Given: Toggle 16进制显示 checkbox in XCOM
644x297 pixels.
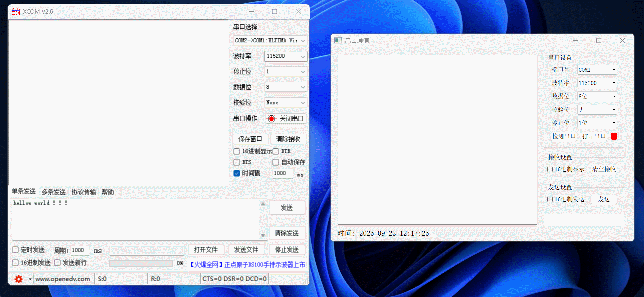Looking at the screenshot, I should [x=237, y=151].
